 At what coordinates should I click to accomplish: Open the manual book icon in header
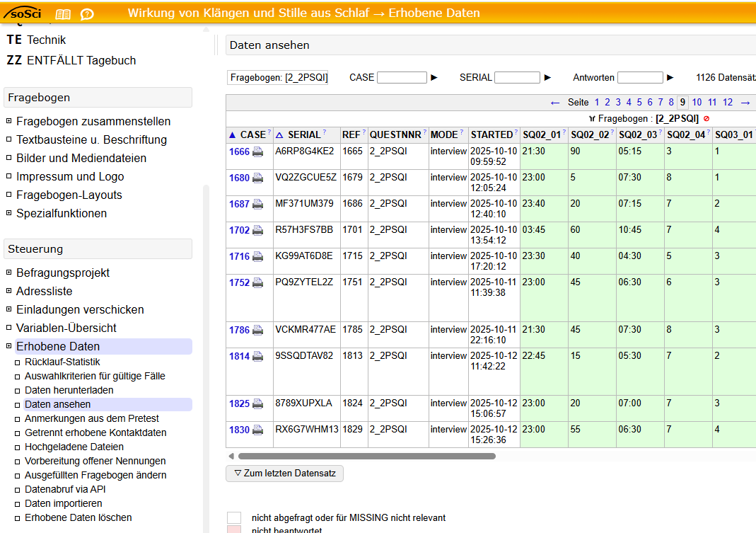coord(63,14)
